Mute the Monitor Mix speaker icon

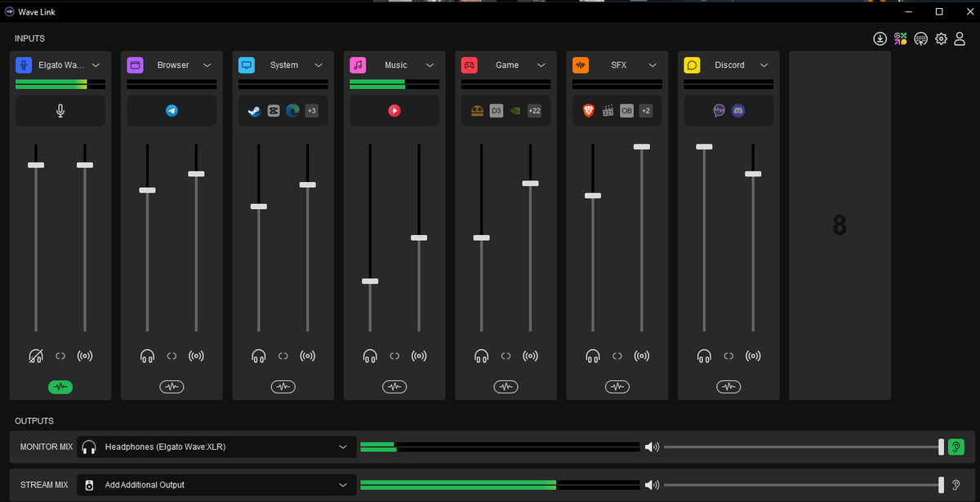coord(652,447)
